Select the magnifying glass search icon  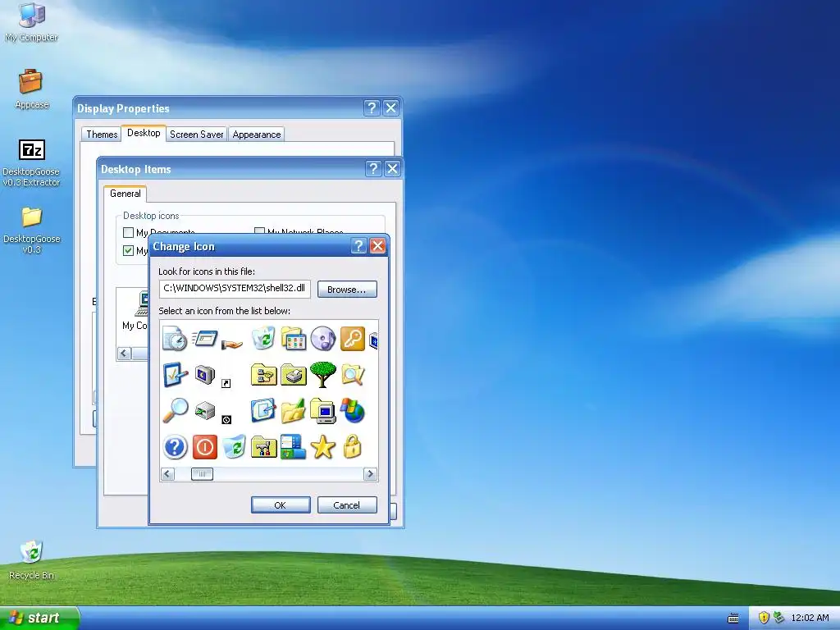pos(176,411)
